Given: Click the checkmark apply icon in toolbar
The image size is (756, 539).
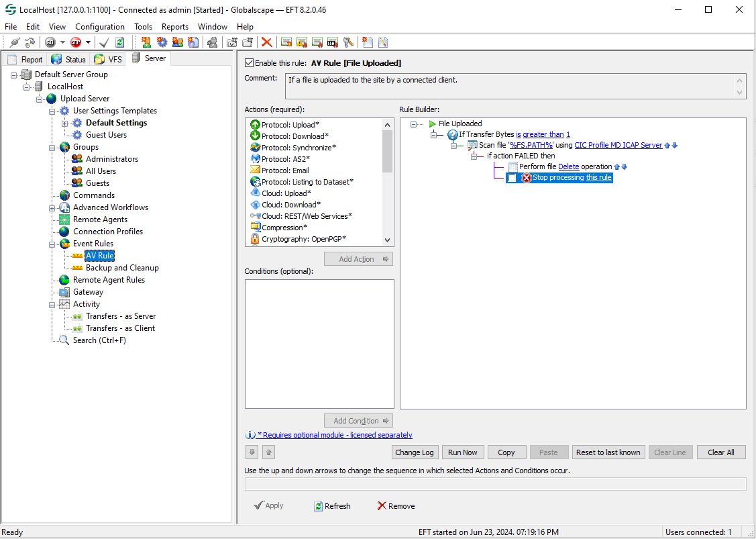Looking at the screenshot, I should point(104,42).
